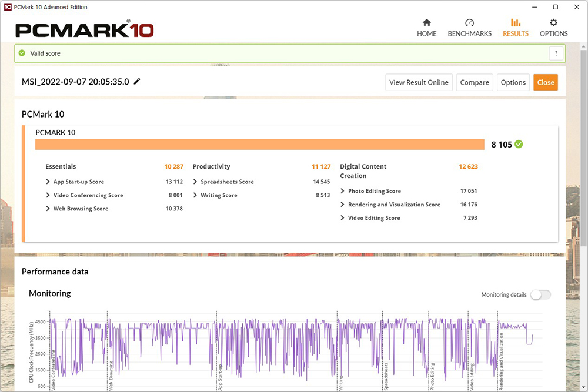Click the App Start-up value 13 112
Image resolution: width=588 pixels, height=392 pixels.
[x=174, y=182]
